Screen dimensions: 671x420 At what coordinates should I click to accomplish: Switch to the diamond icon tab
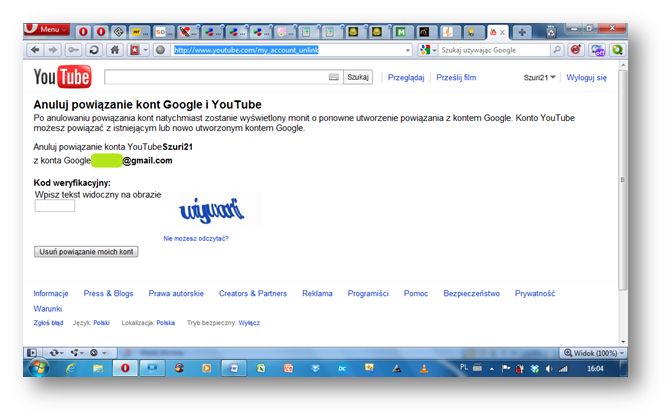point(119,32)
